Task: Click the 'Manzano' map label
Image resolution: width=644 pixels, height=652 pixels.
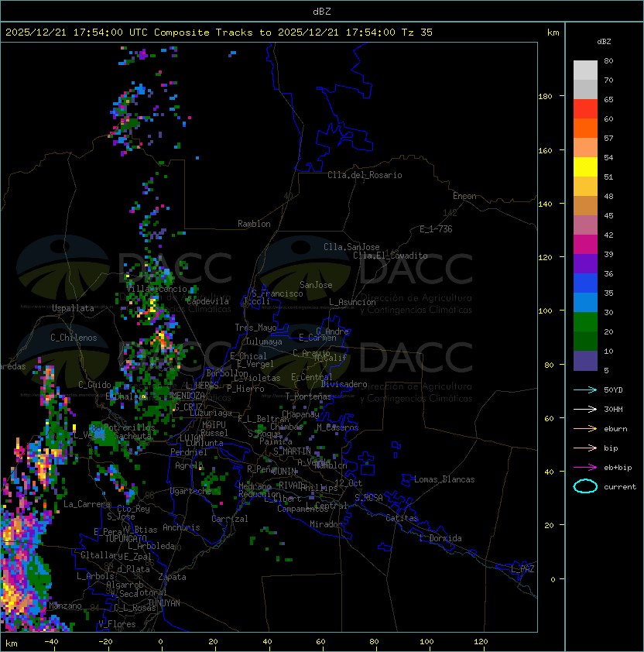Action: pos(65,606)
